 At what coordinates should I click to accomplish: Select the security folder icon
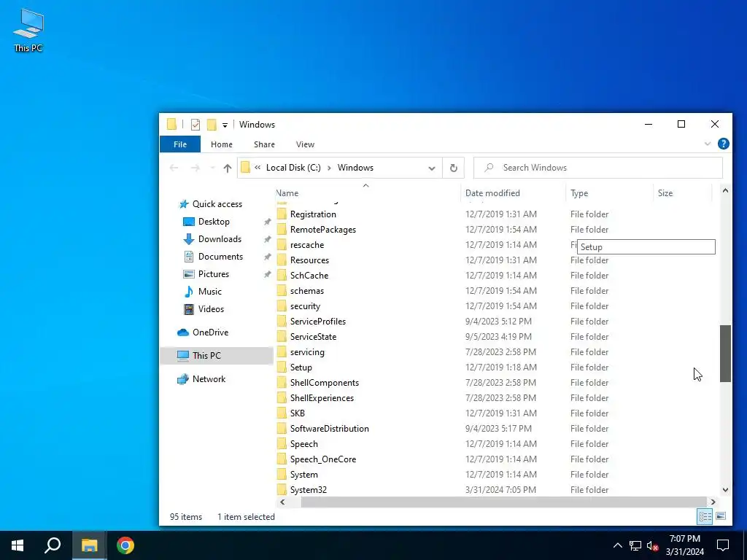[282, 306]
